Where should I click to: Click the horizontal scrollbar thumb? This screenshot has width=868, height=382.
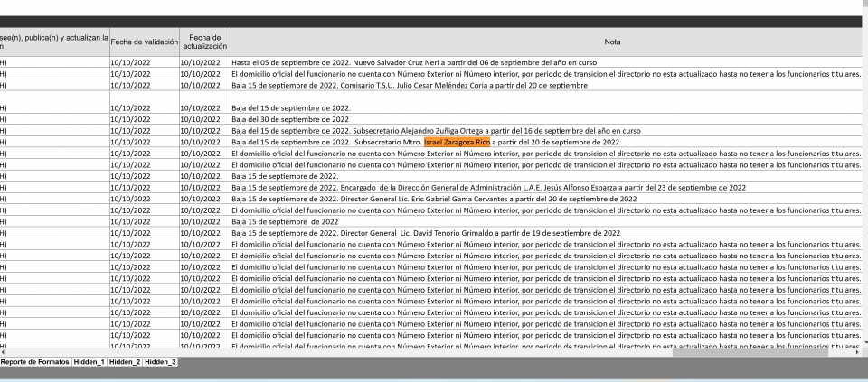point(750,351)
